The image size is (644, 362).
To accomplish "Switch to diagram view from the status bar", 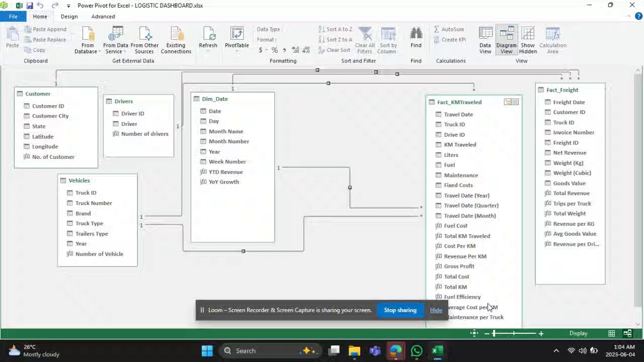I will (627, 333).
